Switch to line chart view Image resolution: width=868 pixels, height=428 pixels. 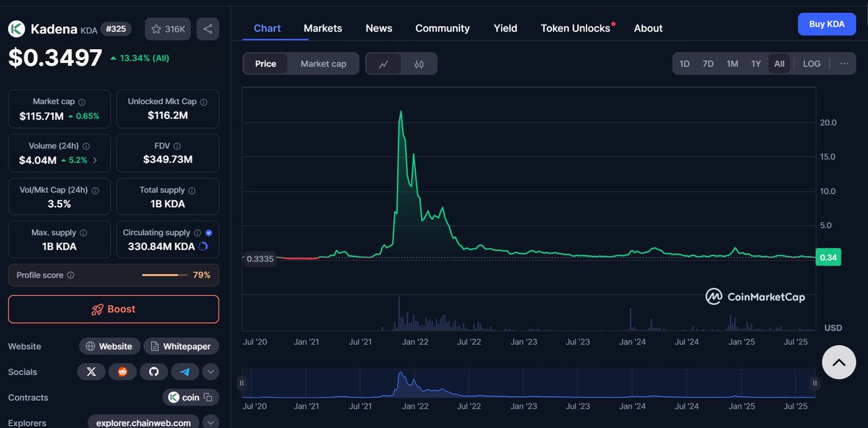[384, 64]
